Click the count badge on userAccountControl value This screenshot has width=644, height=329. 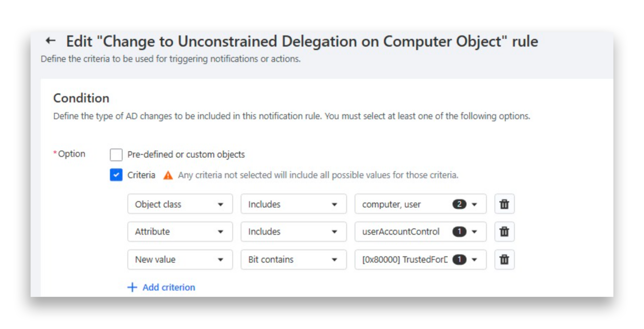460,232
